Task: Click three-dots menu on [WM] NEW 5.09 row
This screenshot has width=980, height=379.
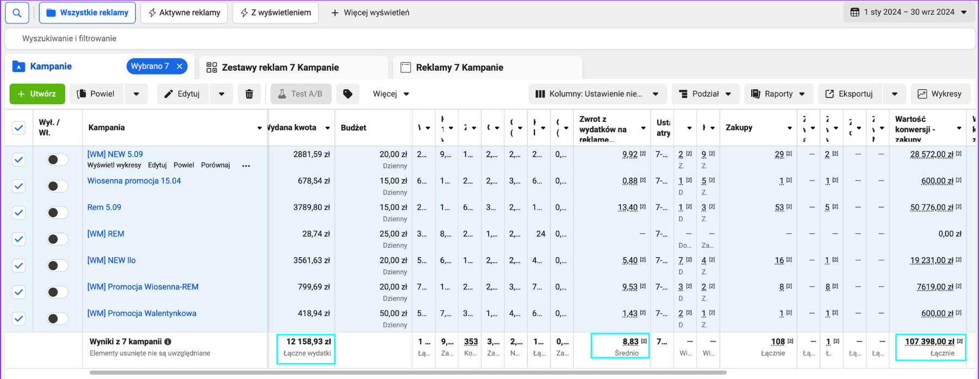Action: coord(246,165)
